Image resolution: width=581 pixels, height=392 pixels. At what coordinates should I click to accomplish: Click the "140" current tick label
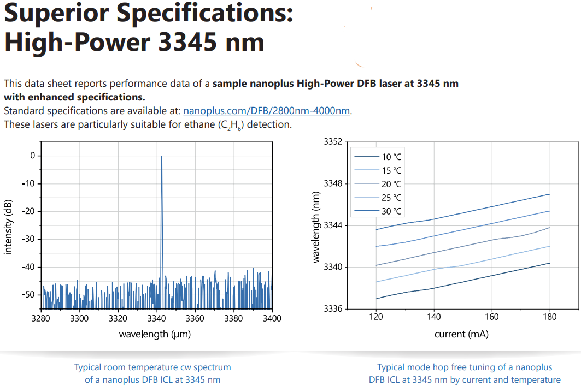click(x=434, y=317)
